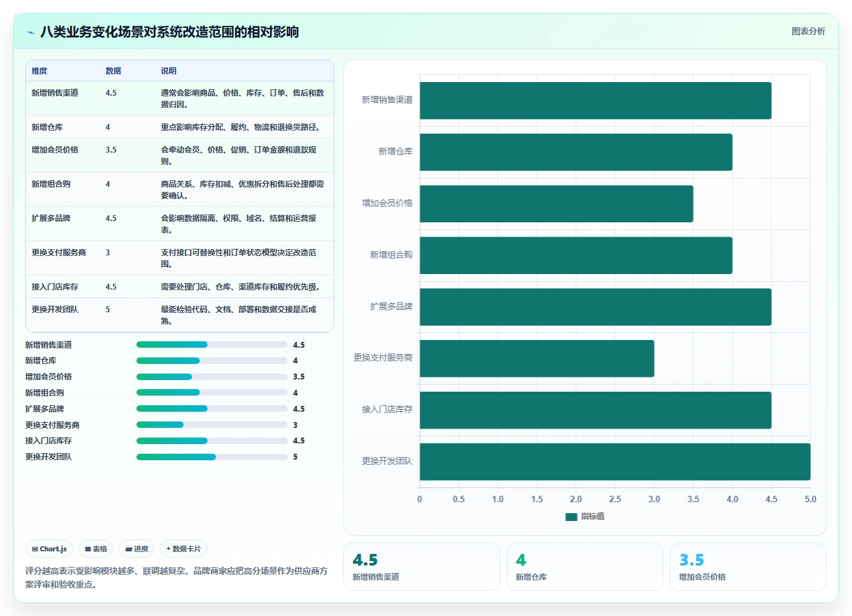852x616 pixels.
Task: Toggle the 指标值 legend color box
Action: [571, 516]
